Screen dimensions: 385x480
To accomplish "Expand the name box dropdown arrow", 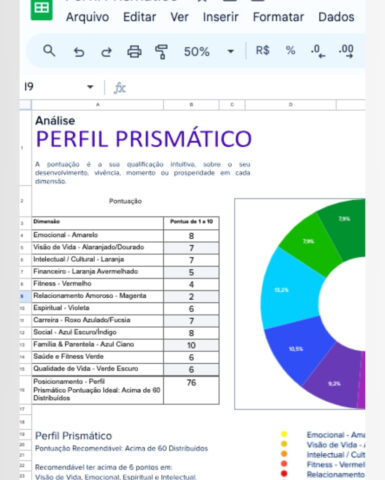I will (x=90, y=87).
